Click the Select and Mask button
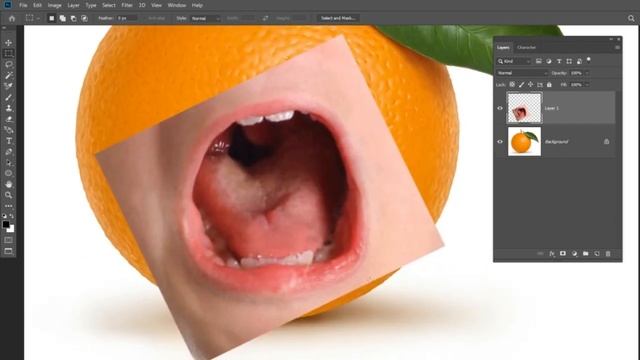 338,18
